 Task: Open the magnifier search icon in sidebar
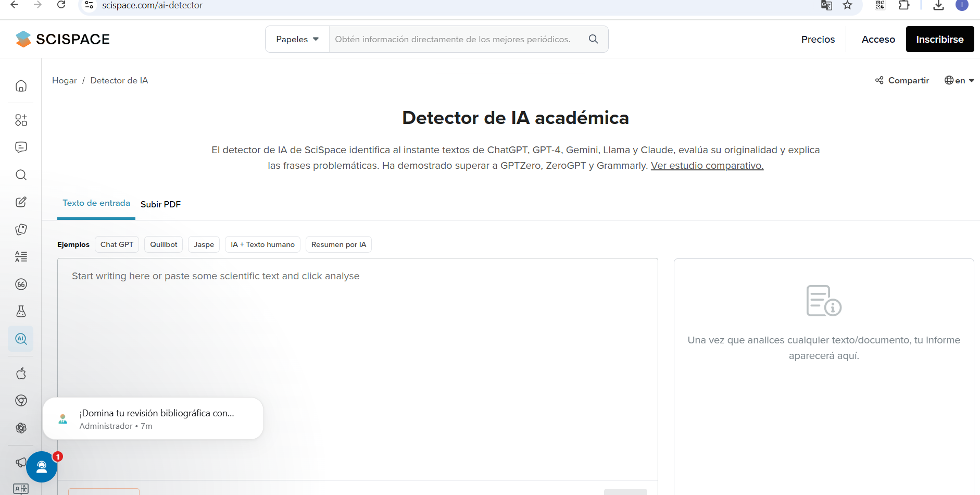tap(21, 175)
